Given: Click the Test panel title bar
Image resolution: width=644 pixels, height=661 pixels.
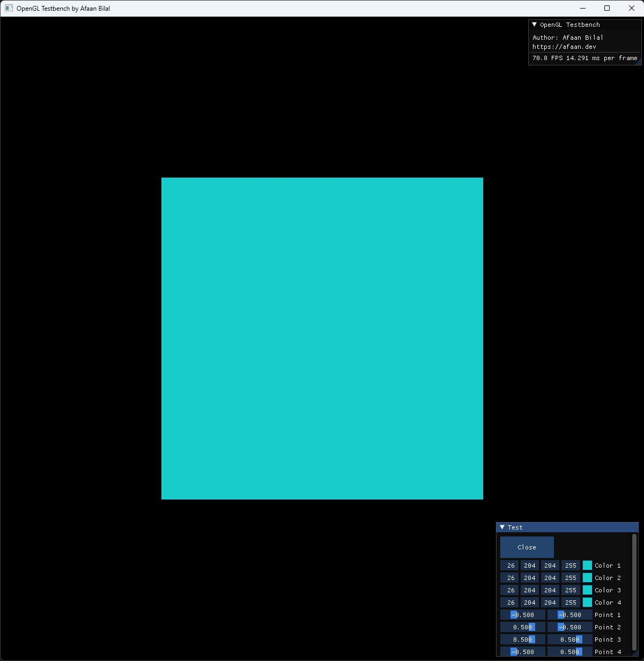Looking at the screenshot, I should 567,527.
